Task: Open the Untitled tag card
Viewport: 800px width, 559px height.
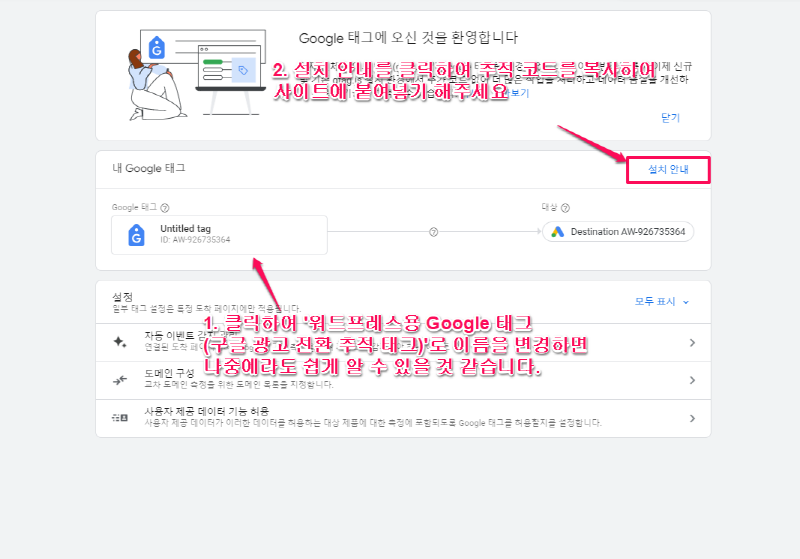Action: pyautogui.click(x=219, y=235)
